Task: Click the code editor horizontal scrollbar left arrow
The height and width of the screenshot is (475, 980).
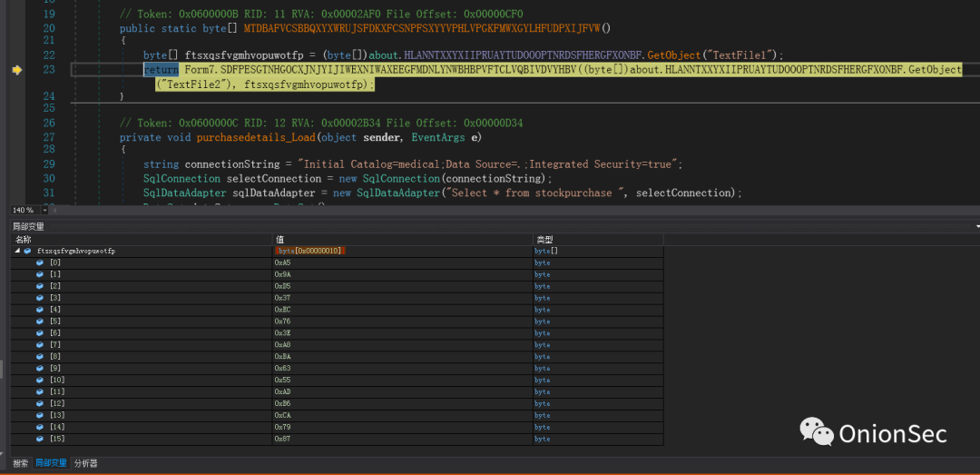Action: tap(54, 211)
